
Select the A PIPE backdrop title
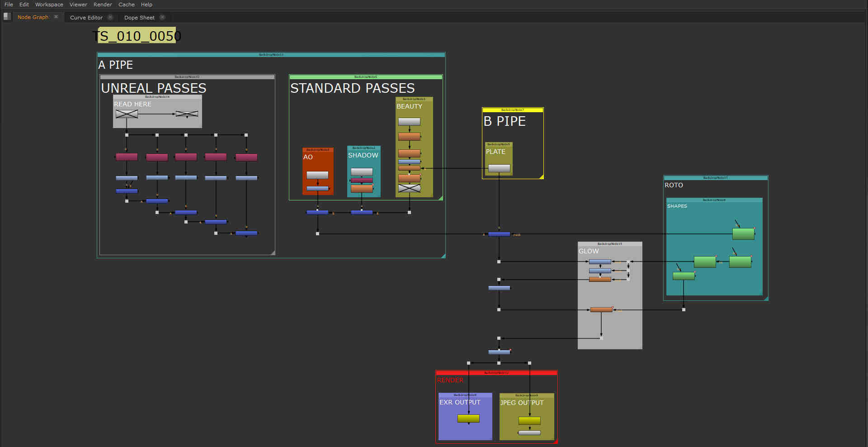(x=116, y=65)
